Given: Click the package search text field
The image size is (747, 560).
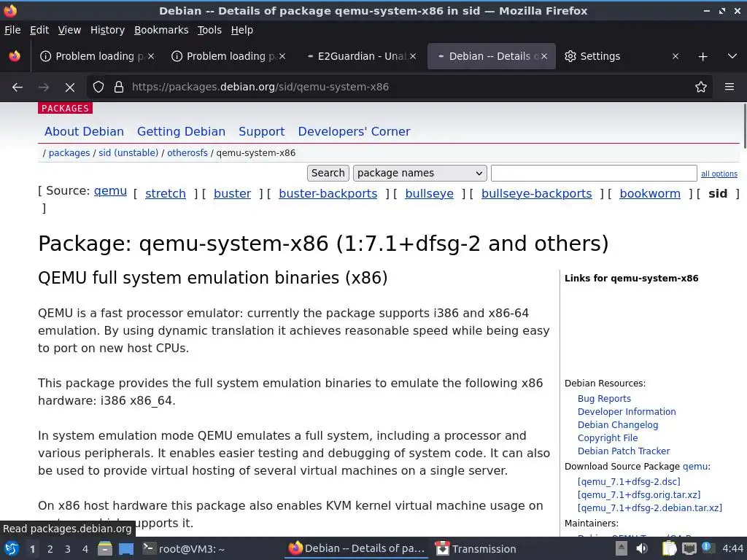Looking at the screenshot, I should pyautogui.click(x=594, y=173).
